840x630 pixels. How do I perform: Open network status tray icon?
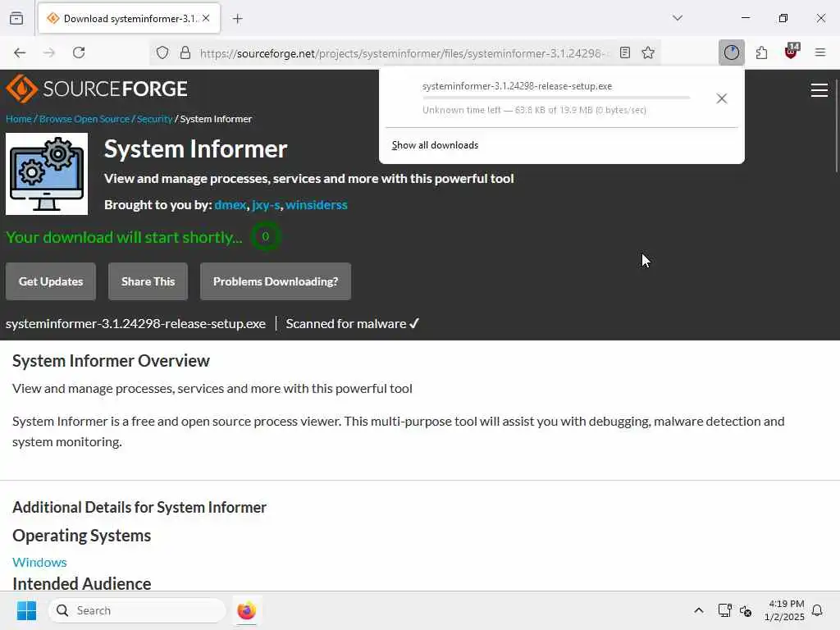[724, 610]
